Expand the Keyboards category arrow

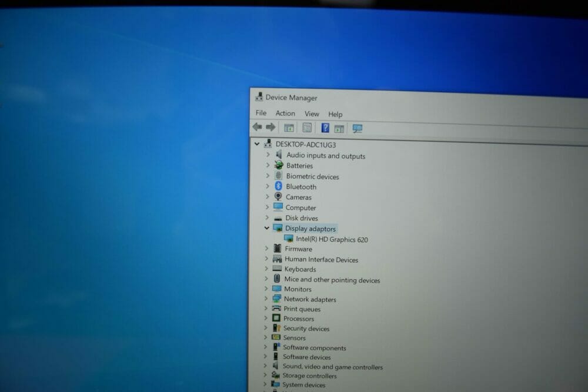pos(266,269)
